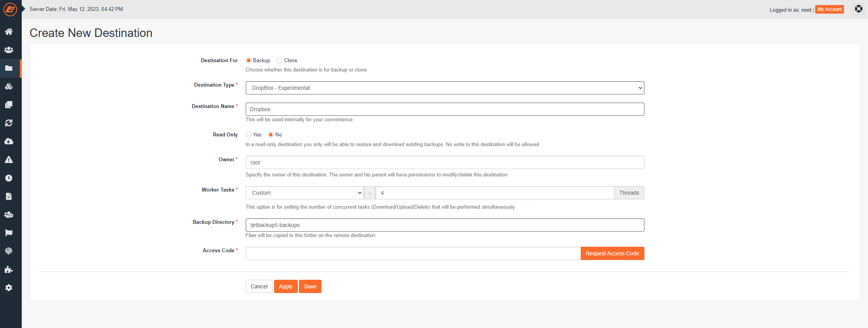Image resolution: width=868 pixels, height=328 pixels.
Task: Expand the sidebar with the arrow toggle
Action: [x=23, y=9]
